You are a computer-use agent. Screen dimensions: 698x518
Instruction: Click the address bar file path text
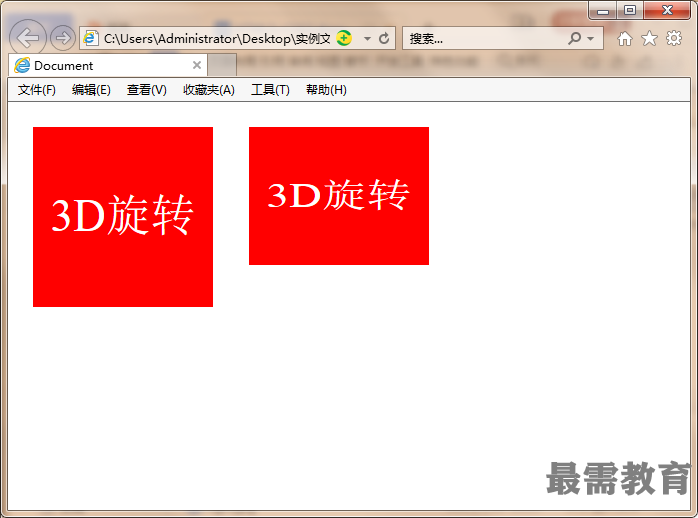pyautogui.click(x=217, y=39)
